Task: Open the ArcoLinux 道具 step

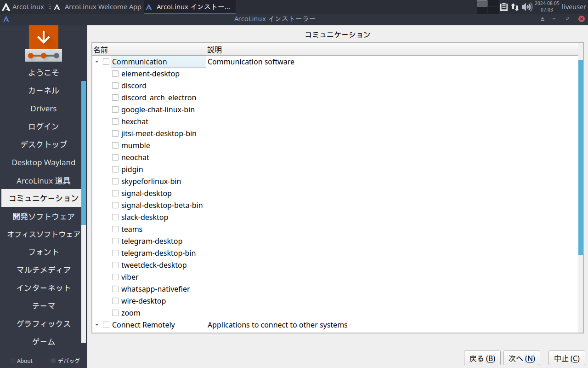Action: coord(44,180)
